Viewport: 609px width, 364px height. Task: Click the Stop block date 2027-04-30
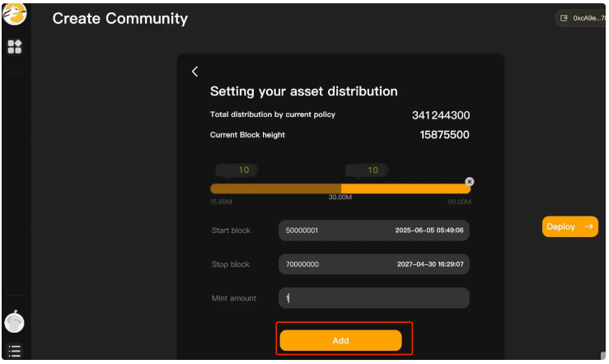click(429, 264)
